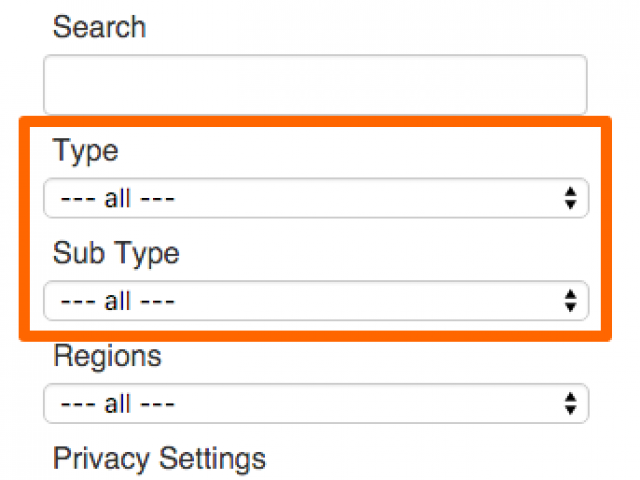Click '--- all ---' text in Sub Type select
The width and height of the screenshot is (640, 480).
(x=118, y=302)
